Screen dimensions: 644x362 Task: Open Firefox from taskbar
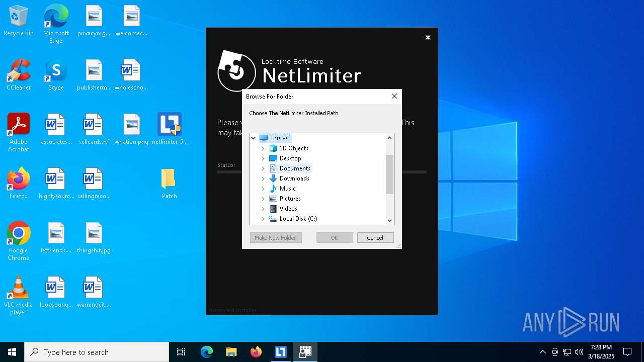point(256,352)
